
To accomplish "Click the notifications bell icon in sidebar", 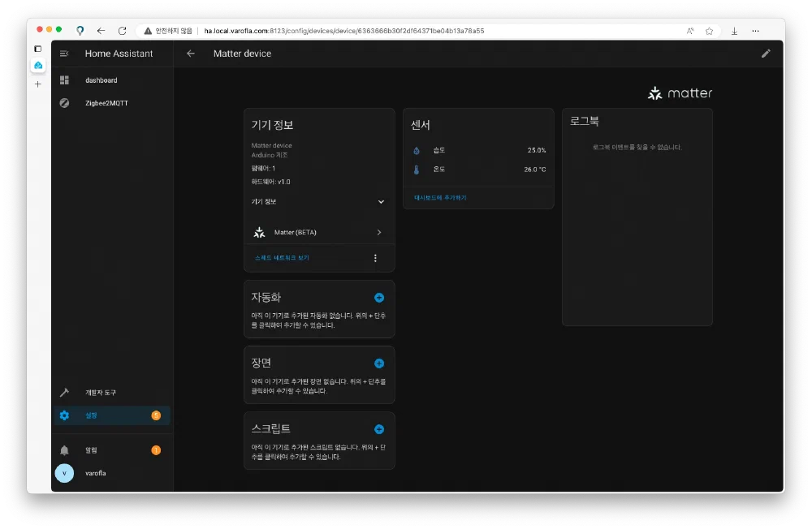I will 64,449.
